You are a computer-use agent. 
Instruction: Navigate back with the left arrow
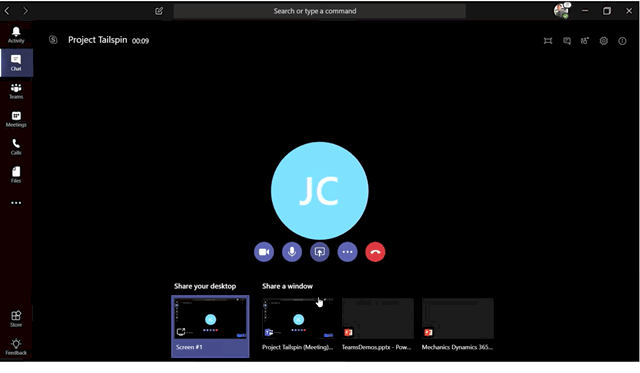click(x=7, y=11)
